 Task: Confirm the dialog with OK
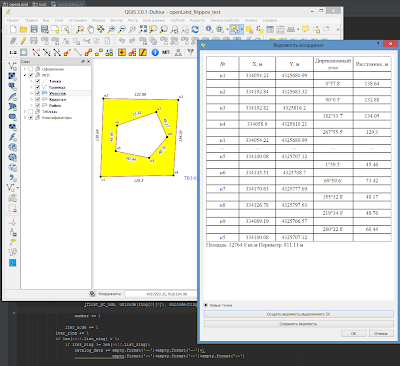(x=354, y=333)
